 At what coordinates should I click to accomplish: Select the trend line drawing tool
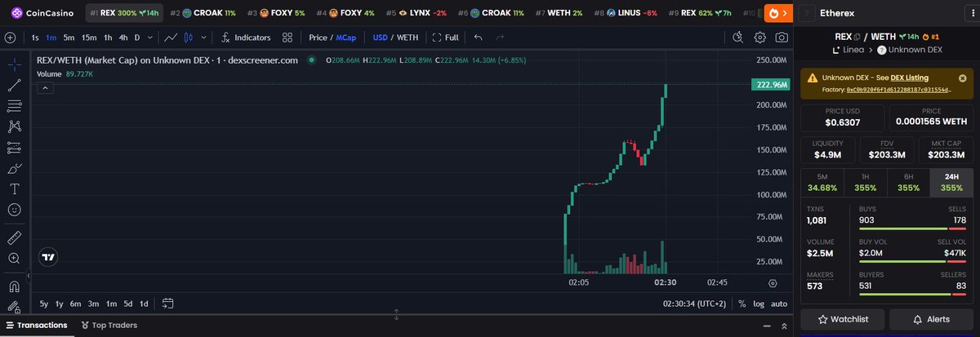coord(14,85)
